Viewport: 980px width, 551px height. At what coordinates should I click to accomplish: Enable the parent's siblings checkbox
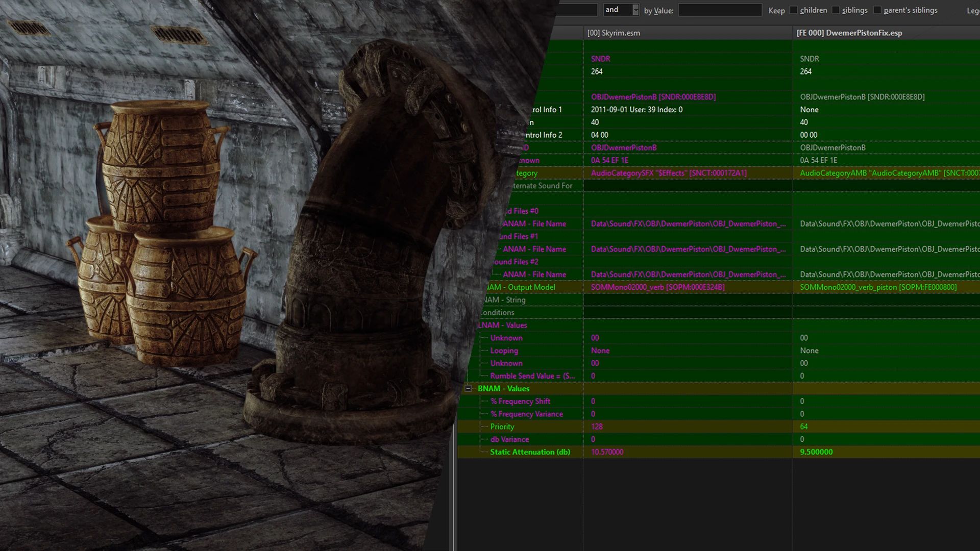click(x=877, y=10)
